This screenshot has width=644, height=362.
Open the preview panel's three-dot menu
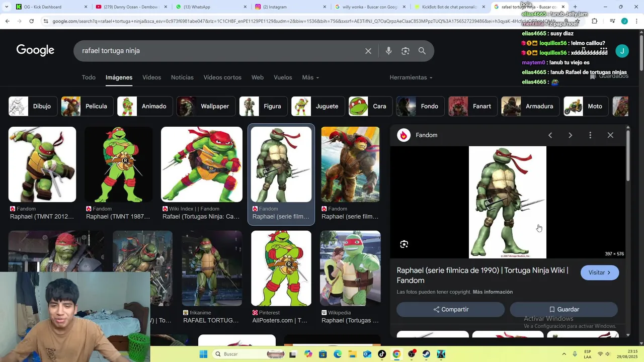[590, 135]
